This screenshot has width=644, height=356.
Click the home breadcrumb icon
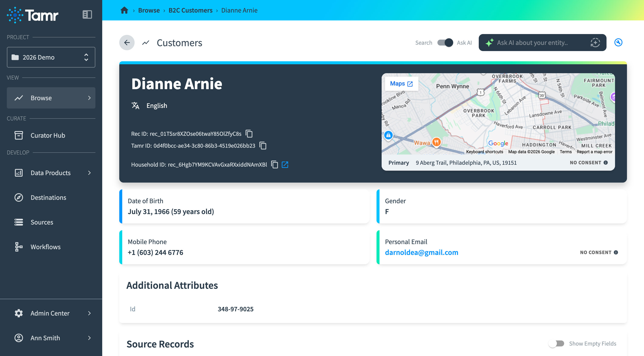[124, 10]
